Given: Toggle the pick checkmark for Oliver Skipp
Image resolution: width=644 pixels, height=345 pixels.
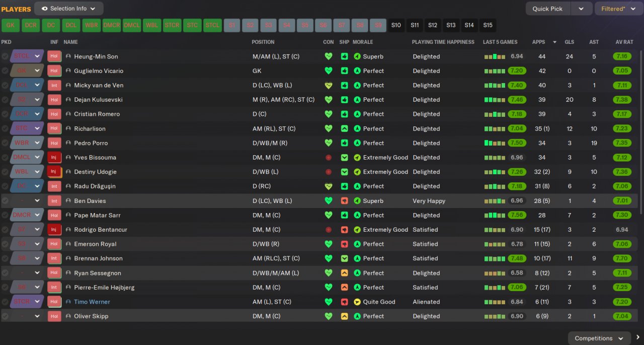Looking at the screenshot, I should [x=5, y=316].
